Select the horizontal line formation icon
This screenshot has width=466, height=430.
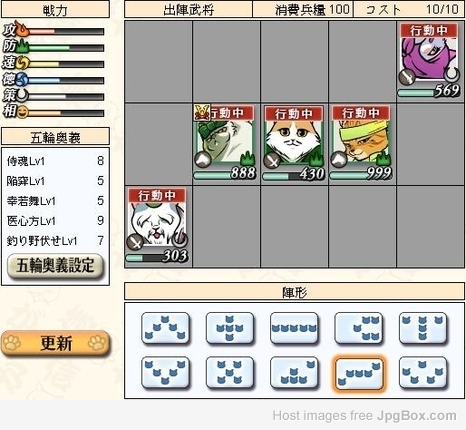click(294, 328)
